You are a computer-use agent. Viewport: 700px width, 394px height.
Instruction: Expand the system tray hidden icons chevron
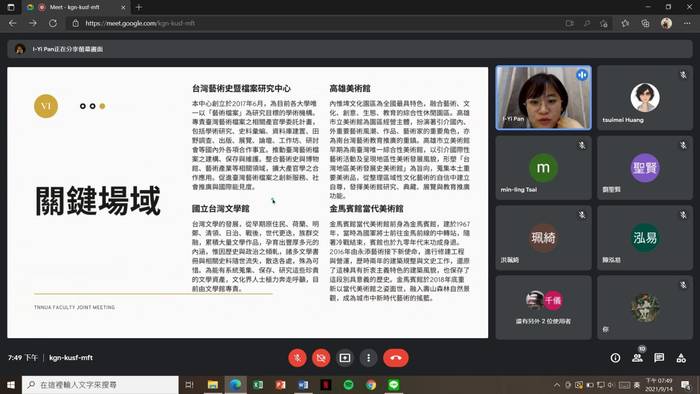tap(557, 385)
